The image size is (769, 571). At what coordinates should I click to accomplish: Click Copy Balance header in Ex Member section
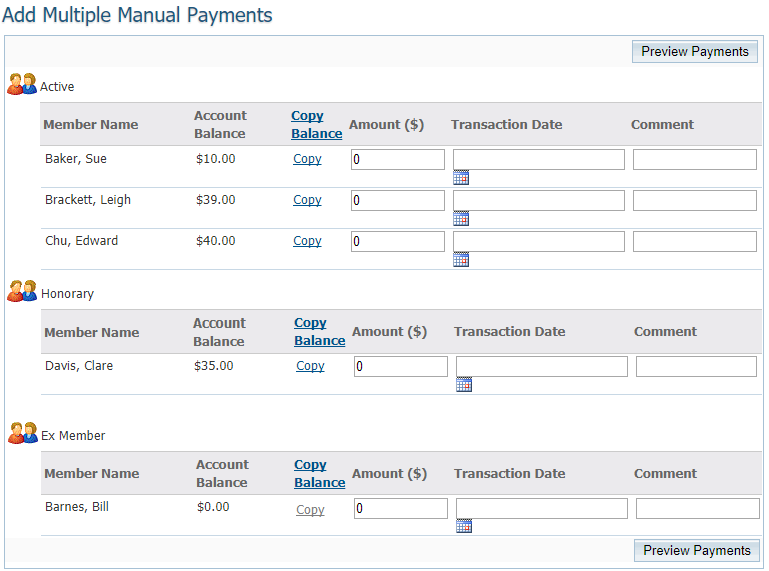[319, 474]
